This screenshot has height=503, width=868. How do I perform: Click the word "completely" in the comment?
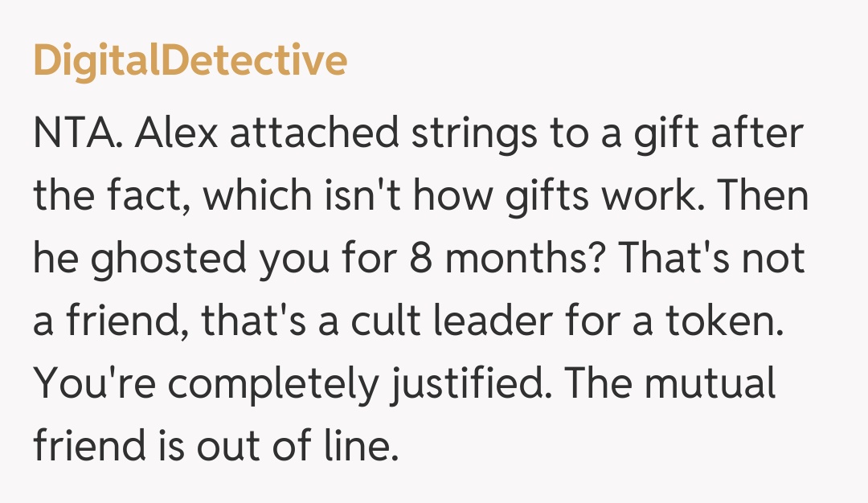click(272, 385)
